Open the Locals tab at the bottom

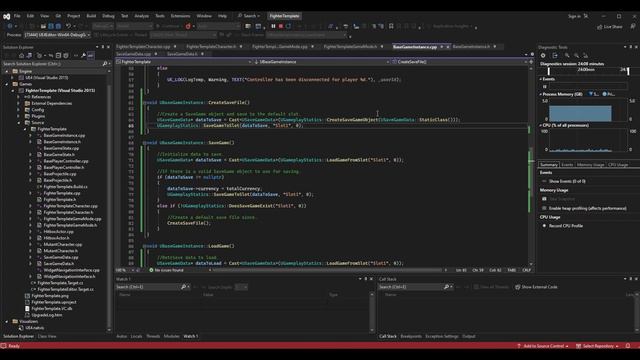point(136,336)
